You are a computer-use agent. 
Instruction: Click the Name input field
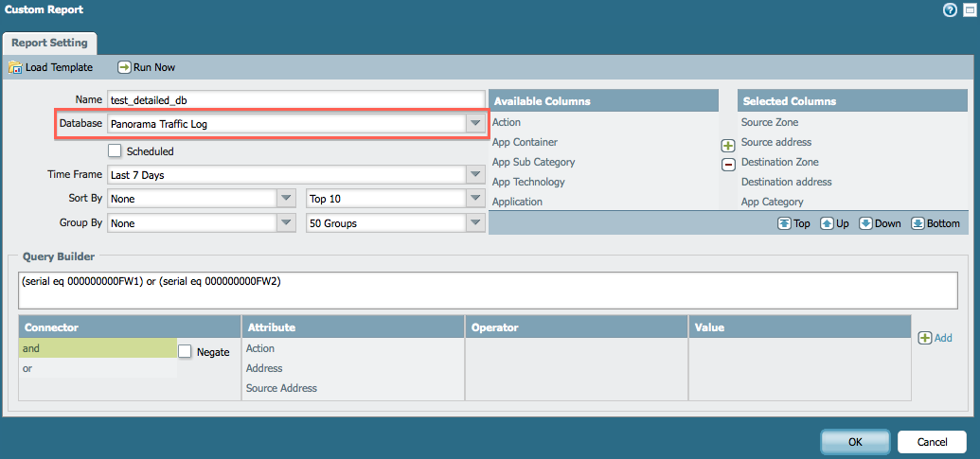coord(295,99)
